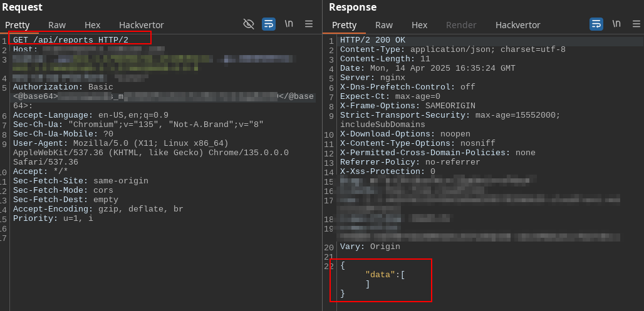This screenshot has width=644, height=311.
Task: Click the Content-Type response header
Action: pyautogui.click(x=452, y=49)
